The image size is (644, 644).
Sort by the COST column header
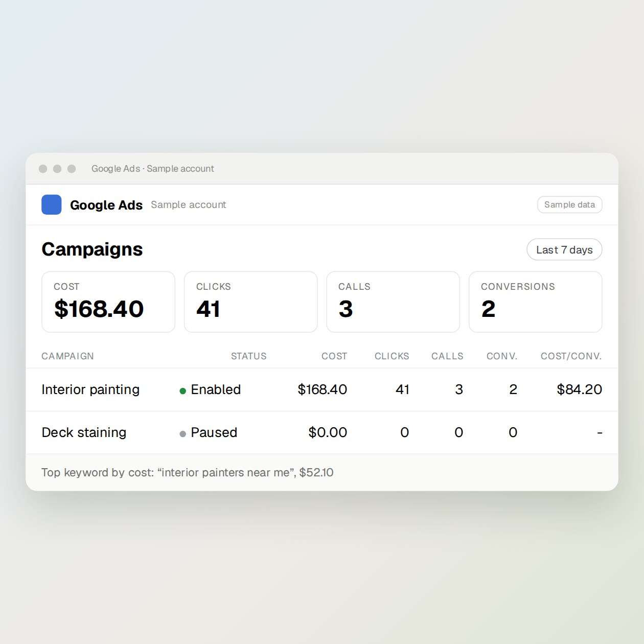click(x=334, y=356)
